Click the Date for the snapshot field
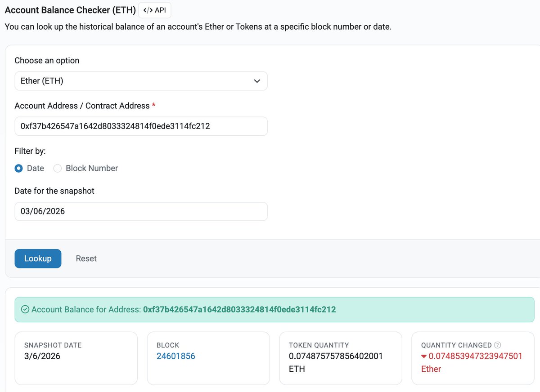Viewport: 540px width, 392px height. [x=141, y=211]
